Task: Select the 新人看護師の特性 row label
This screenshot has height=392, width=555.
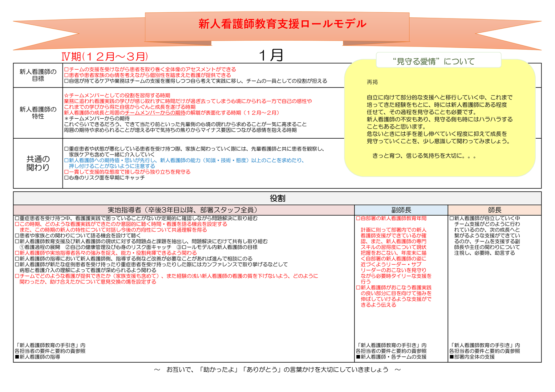Action: [x=38, y=113]
